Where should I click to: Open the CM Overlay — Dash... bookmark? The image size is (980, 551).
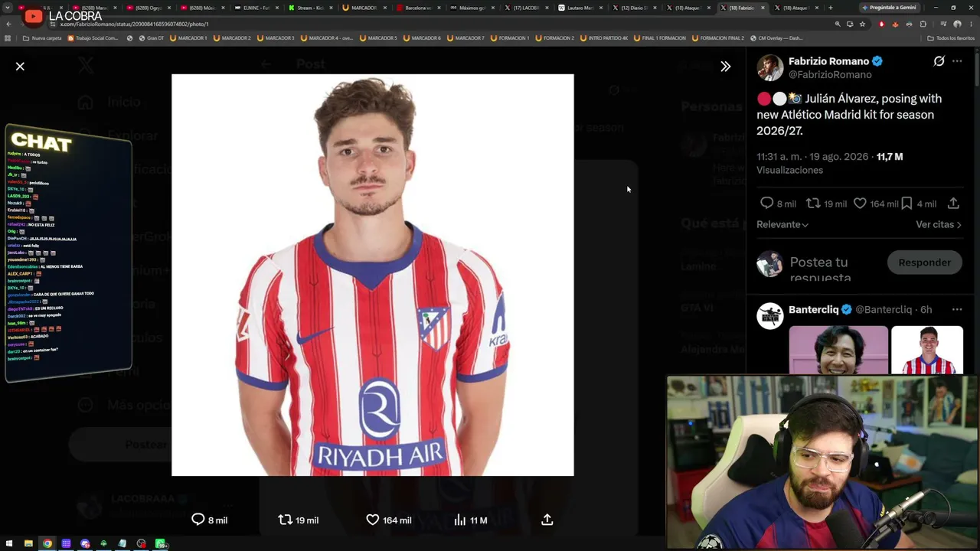click(x=776, y=38)
